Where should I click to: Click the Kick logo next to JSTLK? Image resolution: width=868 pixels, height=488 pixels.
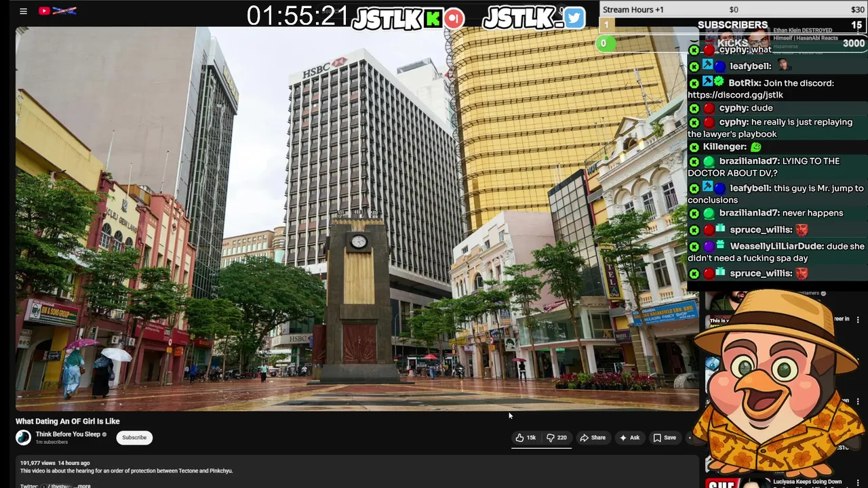433,18
